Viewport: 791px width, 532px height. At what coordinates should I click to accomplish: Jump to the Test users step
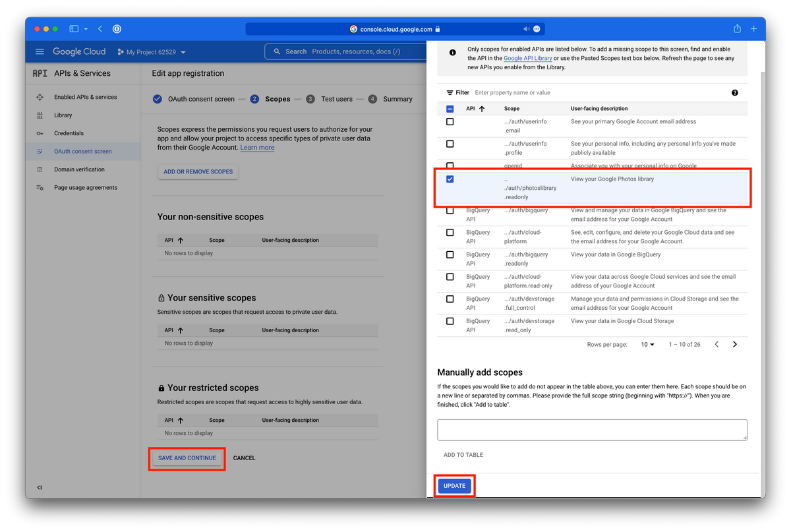[329, 99]
